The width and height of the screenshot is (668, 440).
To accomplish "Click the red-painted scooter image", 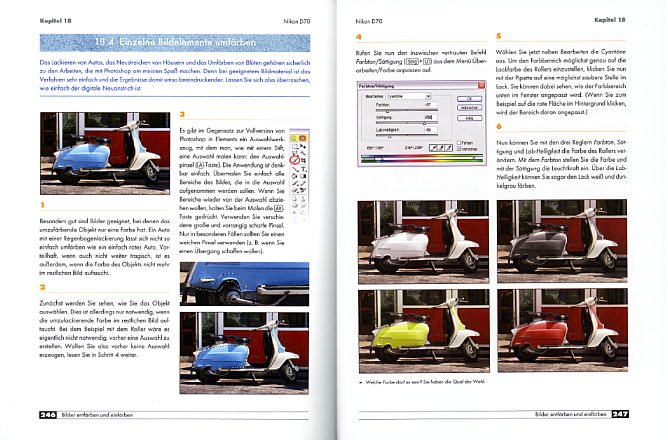I will point(562,330).
